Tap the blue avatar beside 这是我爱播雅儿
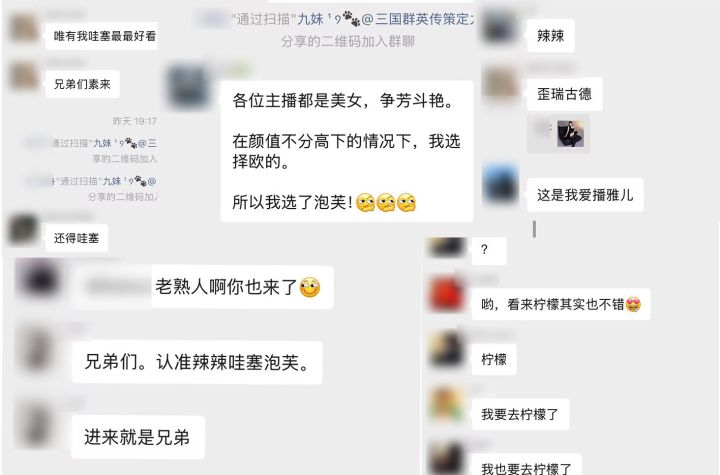 pos(501,184)
